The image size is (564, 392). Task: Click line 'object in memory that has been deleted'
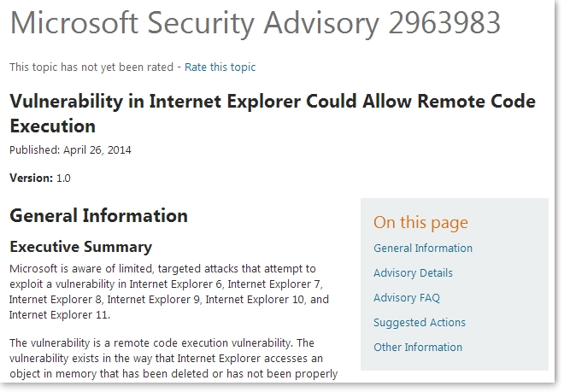coord(173,374)
